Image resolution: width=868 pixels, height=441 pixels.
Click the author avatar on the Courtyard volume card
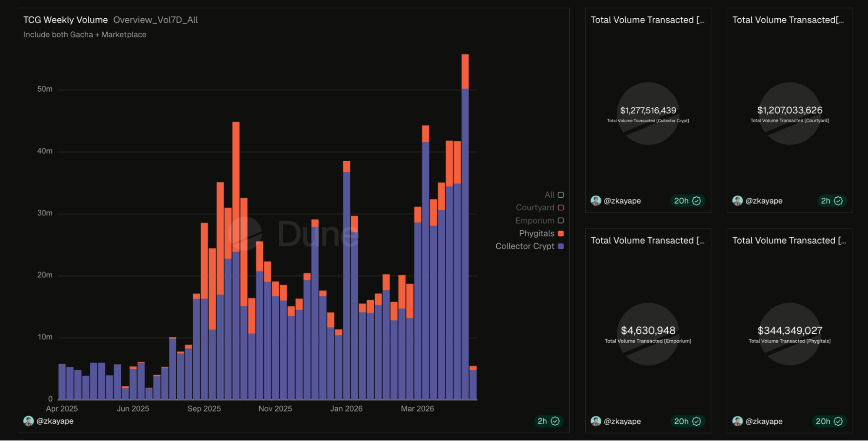(x=737, y=201)
